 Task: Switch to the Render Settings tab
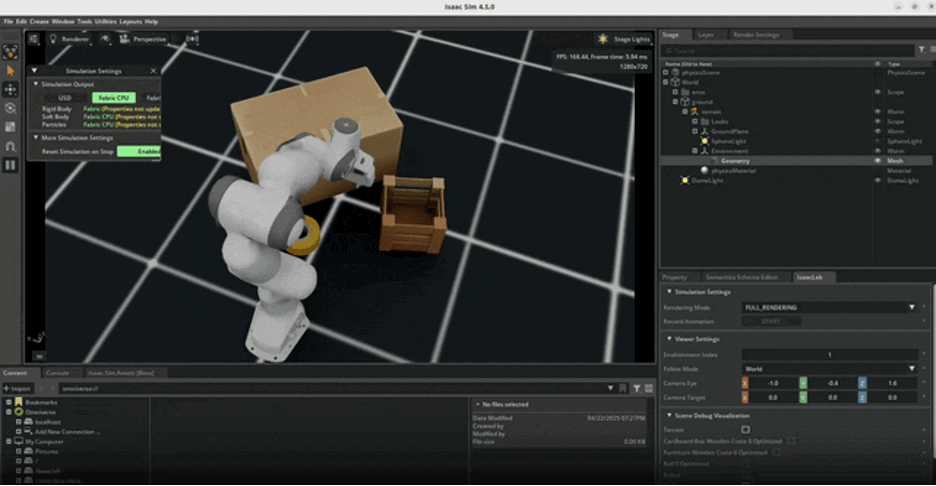[756, 34]
